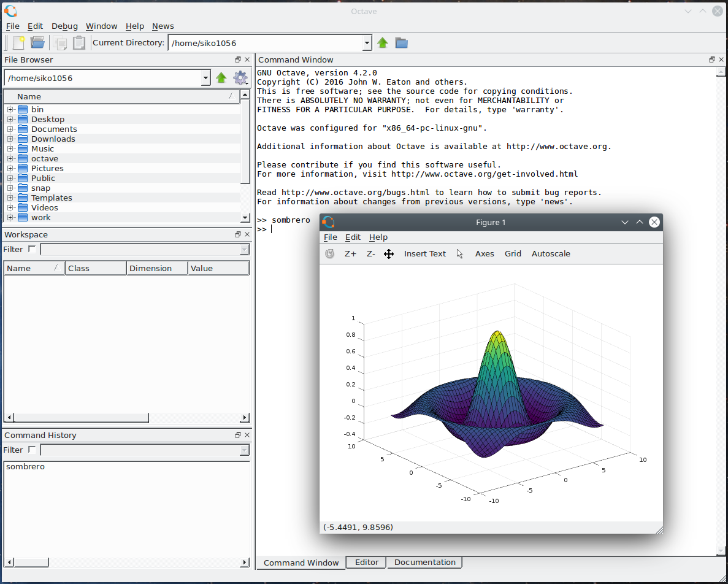
Task: Undock the File Browser panel
Action: [x=238, y=60]
